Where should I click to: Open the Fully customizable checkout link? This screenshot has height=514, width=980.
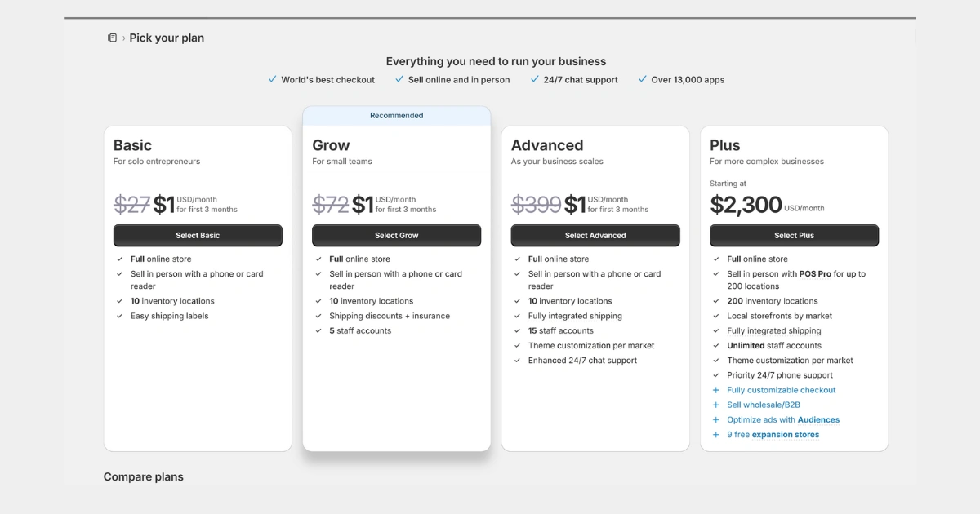781,390
